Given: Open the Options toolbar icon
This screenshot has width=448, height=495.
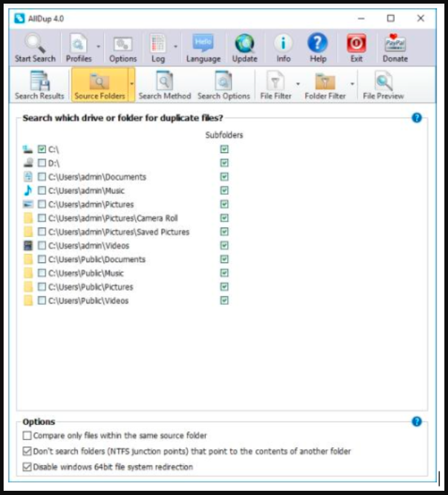Looking at the screenshot, I should tap(123, 44).
